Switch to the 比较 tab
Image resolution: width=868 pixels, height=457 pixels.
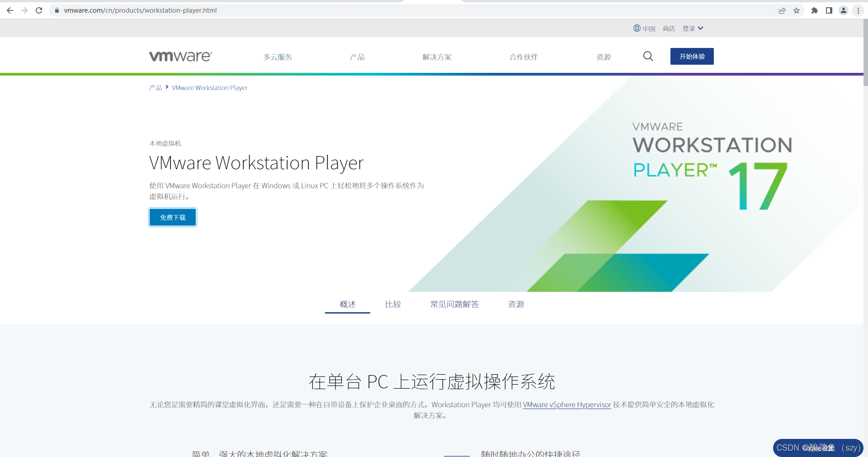(x=393, y=305)
